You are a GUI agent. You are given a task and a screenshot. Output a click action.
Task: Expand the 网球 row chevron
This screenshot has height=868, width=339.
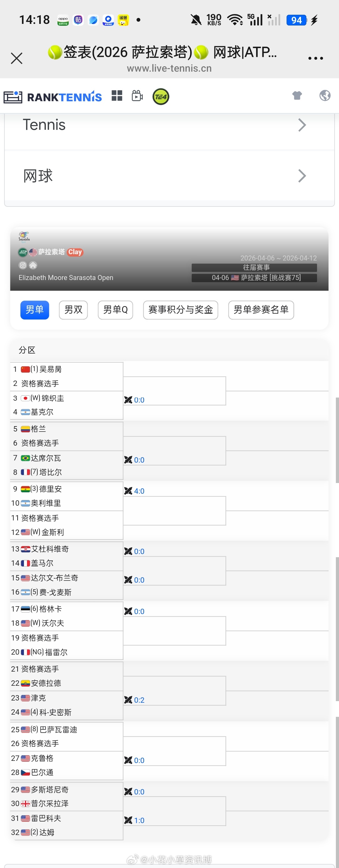coord(302,176)
